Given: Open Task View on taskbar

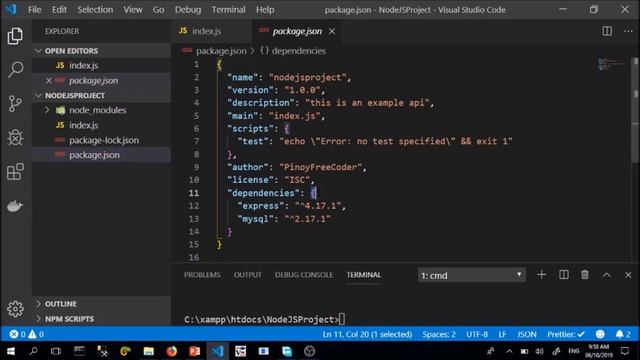Looking at the screenshot, I should pyautogui.click(x=56, y=351).
